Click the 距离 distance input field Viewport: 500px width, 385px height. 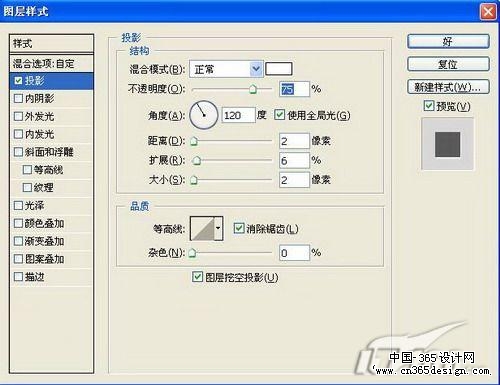point(294,141)
